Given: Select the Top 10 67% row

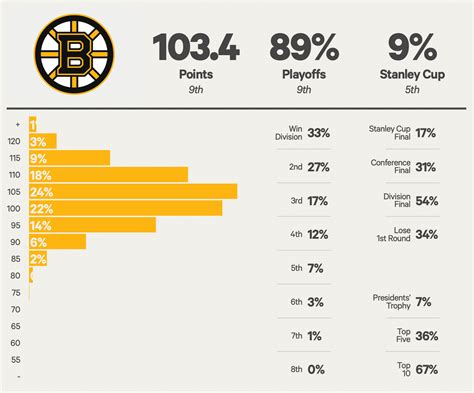Looking at the screenshot, I should 418,369.
